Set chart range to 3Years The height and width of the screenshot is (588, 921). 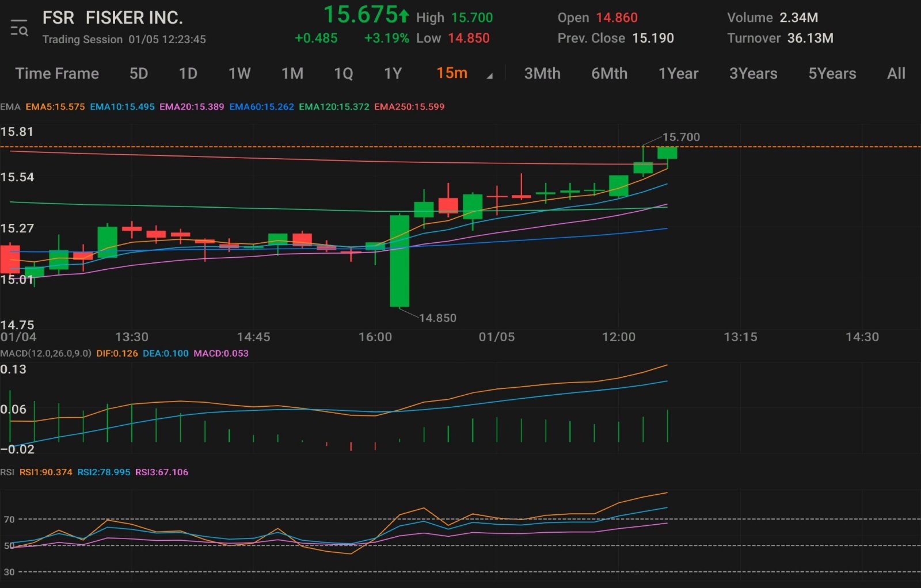[753, 74]
